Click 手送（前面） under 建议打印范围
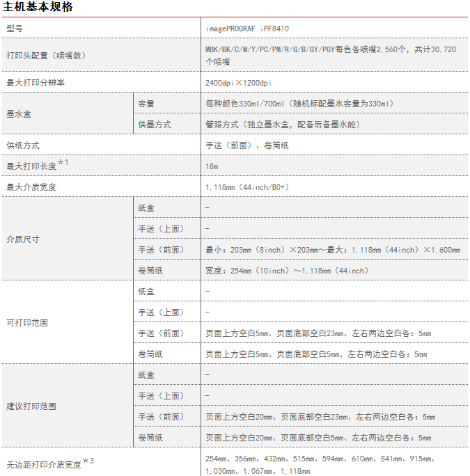The image size is (470, 476). point(161,417)
